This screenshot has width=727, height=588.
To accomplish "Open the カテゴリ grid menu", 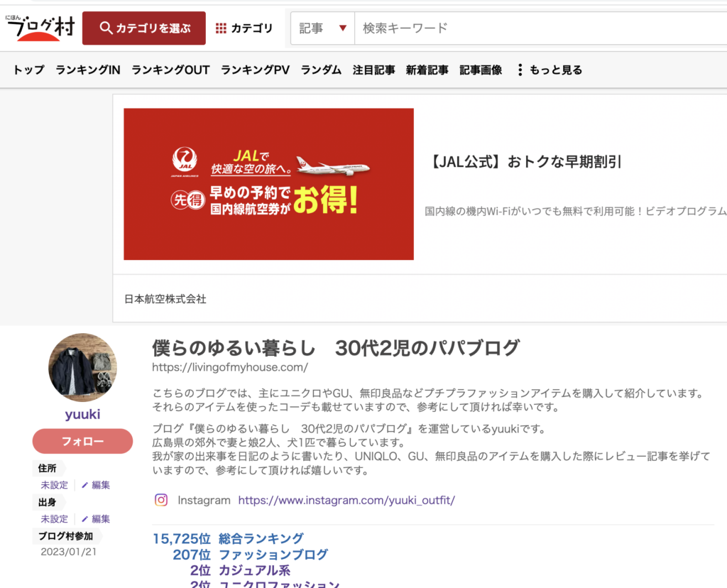I will [244, 28].
